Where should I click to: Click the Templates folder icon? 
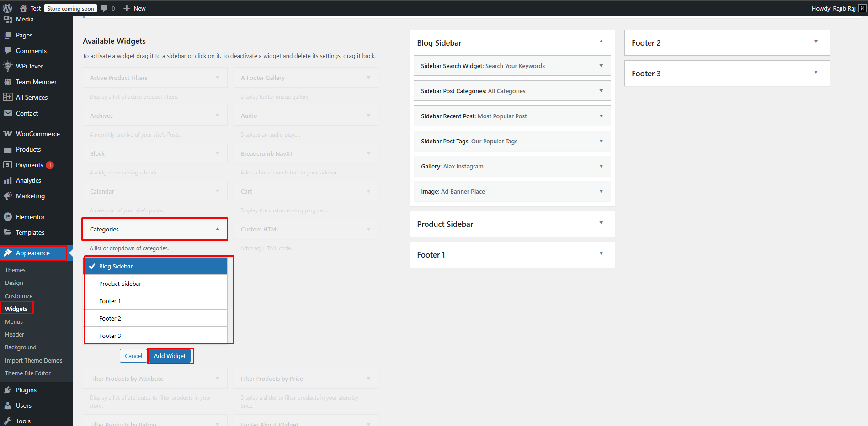click(8, 232)
